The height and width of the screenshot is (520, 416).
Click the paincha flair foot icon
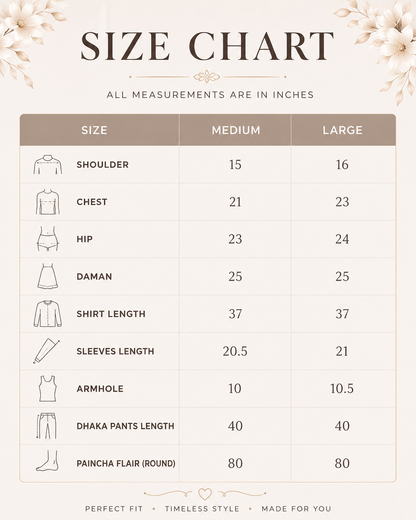pyautogui.click(x=47, y=461)
